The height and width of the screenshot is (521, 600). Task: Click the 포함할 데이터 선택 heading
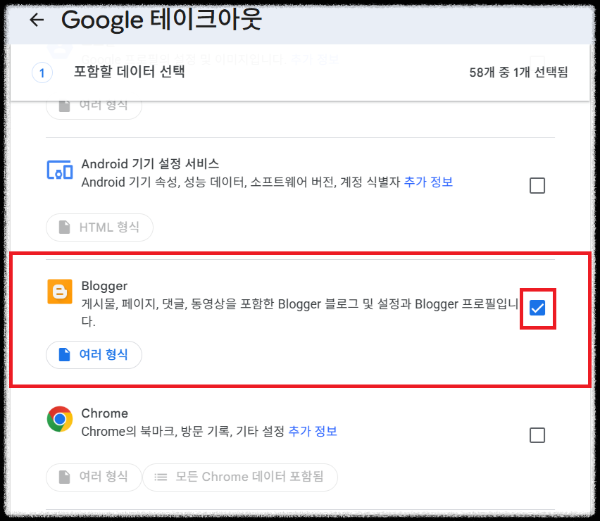pyautogui.click(x=129, y=72)
